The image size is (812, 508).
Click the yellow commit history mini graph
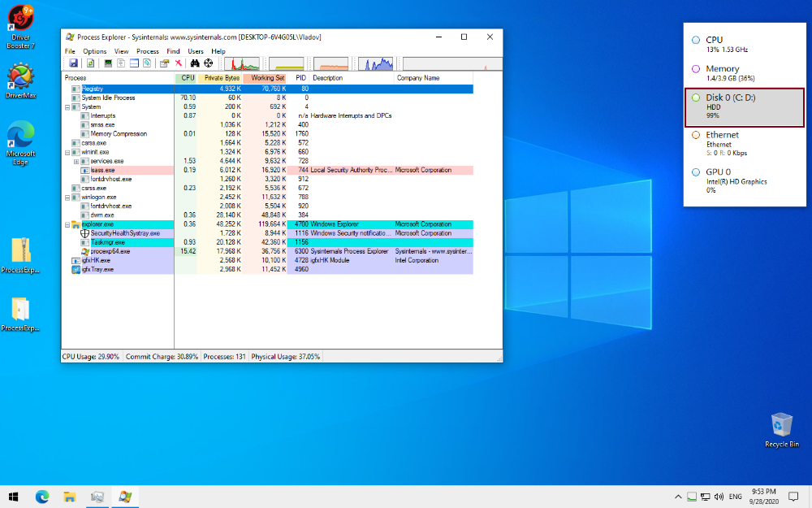tap(287, 63)
